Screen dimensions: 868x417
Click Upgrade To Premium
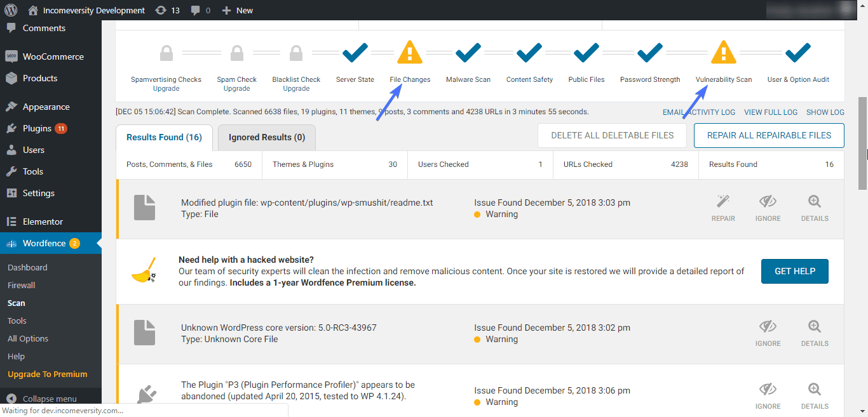coord(48,374)
